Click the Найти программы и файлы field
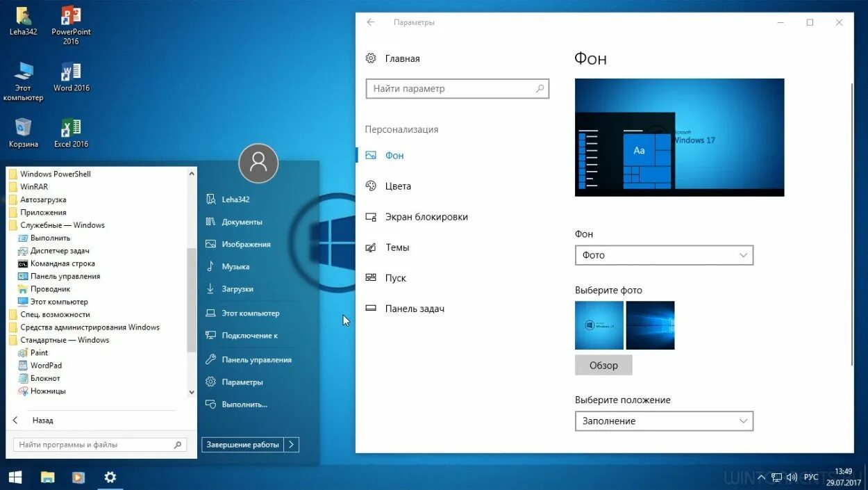868x490 pixels. (99, 445)
